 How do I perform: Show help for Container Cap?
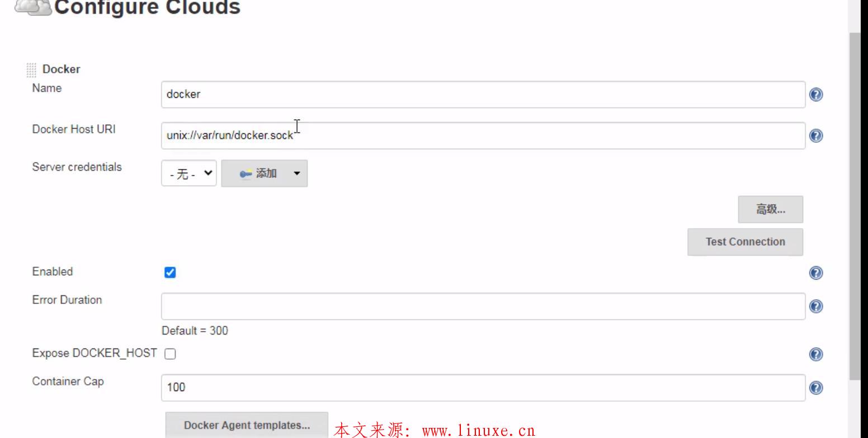pyautogui.click(x=815, y=388)
